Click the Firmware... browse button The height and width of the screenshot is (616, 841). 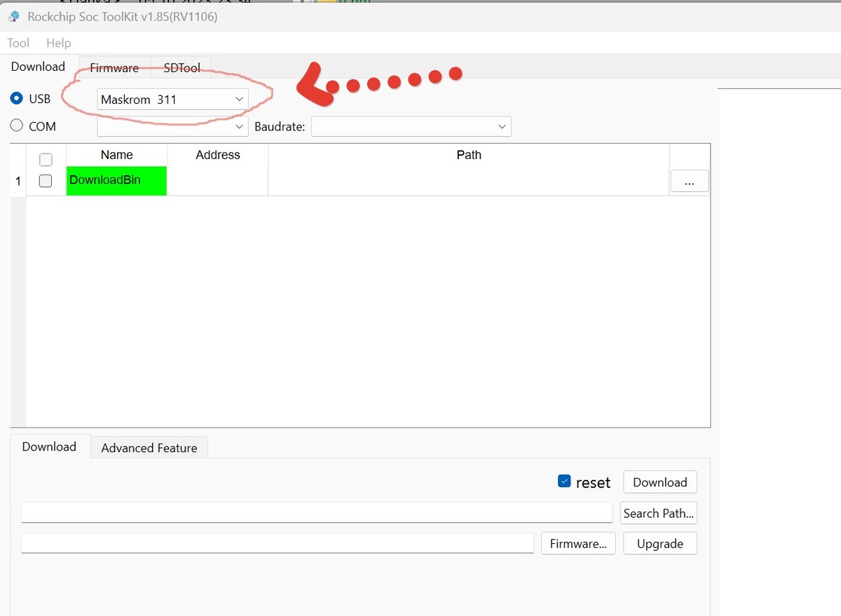578,543
